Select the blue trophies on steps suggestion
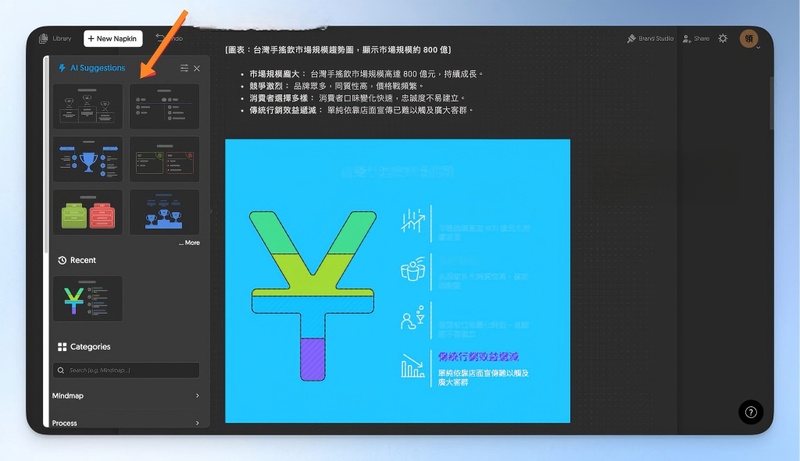Viewport: 800px width, 461px height. [164, 212]
